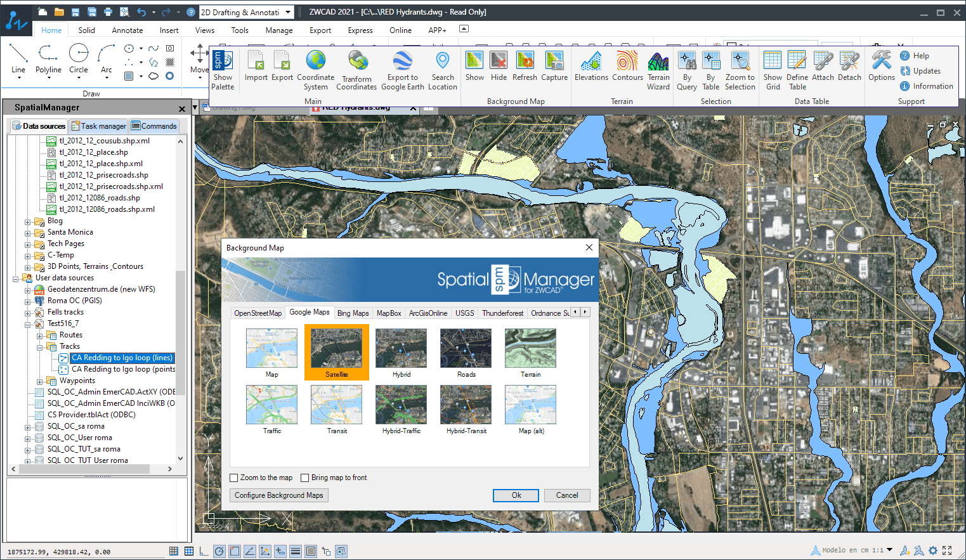The image size is (966, 560).
Task: Open the workspace selector dropdown
Action: coord(288,12)
